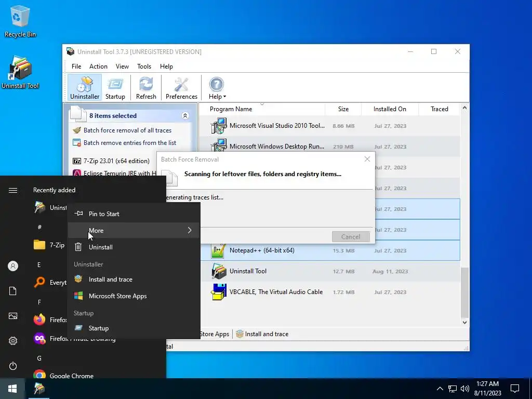
Task: Open Documents icon in Start sidebar
Action: click(x=13, y=291)
